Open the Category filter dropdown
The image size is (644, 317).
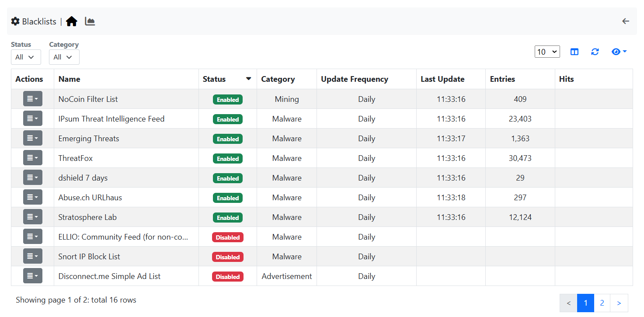coord(64,57)
